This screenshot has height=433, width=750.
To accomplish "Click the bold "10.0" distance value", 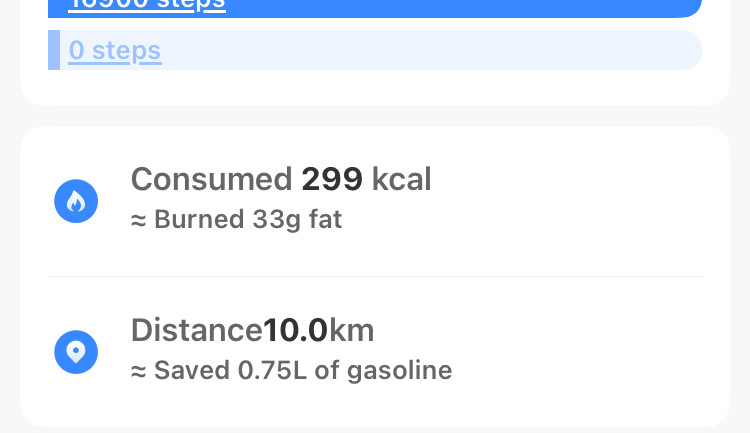I will 296,329.
